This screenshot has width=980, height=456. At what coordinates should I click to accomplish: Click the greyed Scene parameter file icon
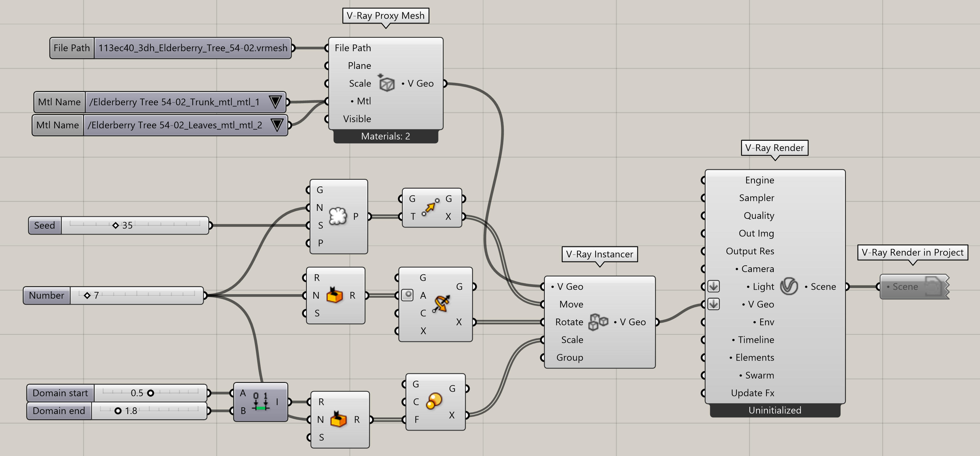tap(933, 286)
